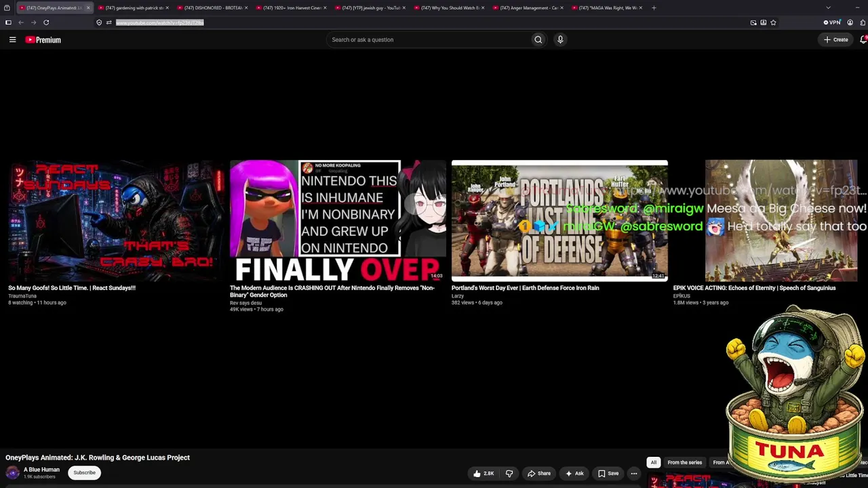This screenshot has height=488, width=868.
Task: Visit Rev says desu channel link
Action: click(x=245, y=303)
